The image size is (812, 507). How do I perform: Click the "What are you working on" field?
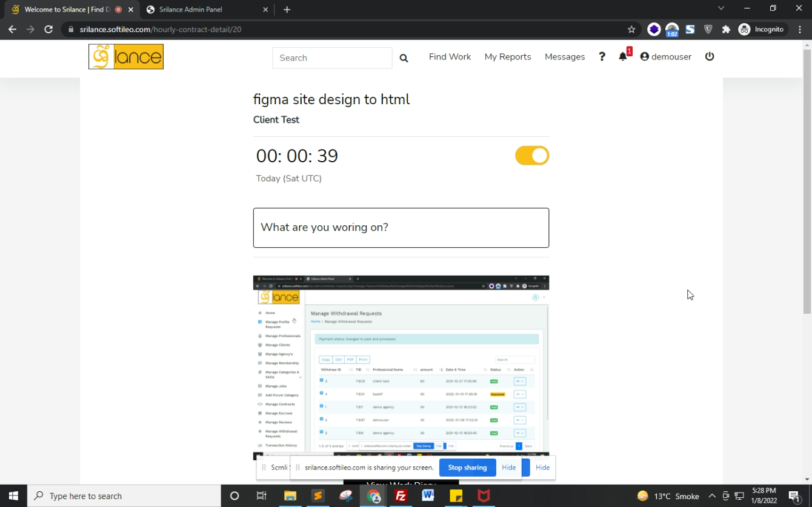pyautogui.click(x=401, y=228)
